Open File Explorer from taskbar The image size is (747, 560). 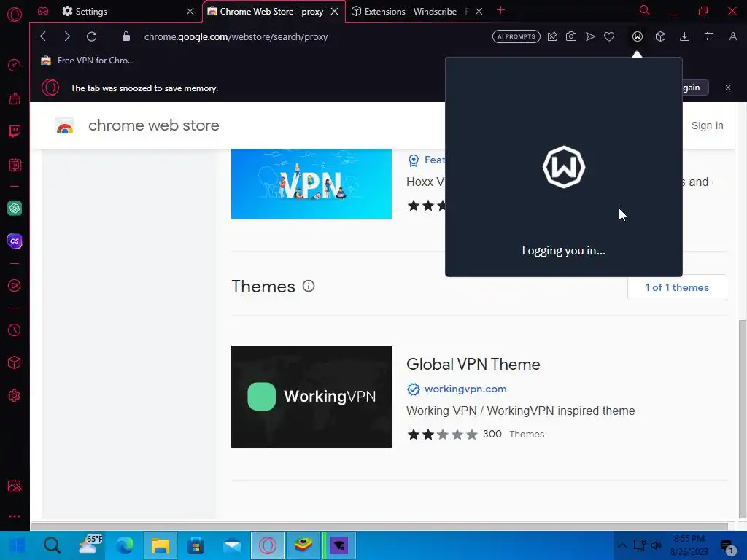pyautogui.click(x=160, y=545)
